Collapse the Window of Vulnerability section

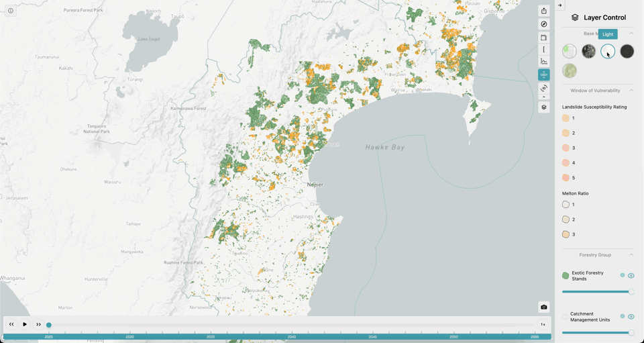(631, 91)
